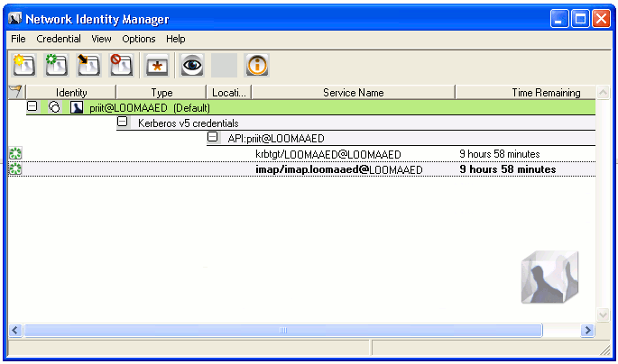This screenshot has height=364, width=618.
Task: Click the flag column header icon
Action: [x=15, y=92]
